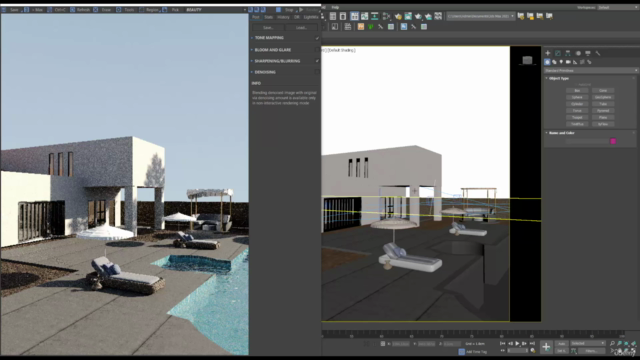
Task: Click the Render Setup teapot icon
Action: pyautogui.click(x=398, y=16)
